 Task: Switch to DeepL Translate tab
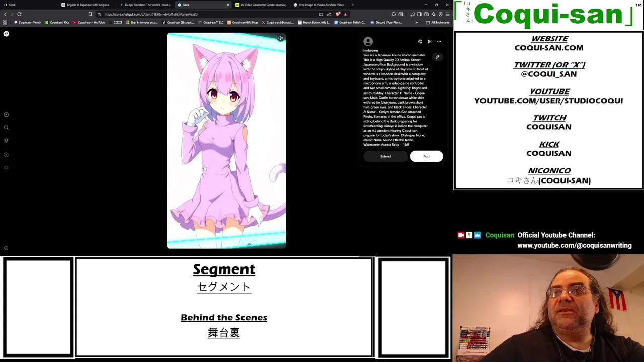(145, 5)
